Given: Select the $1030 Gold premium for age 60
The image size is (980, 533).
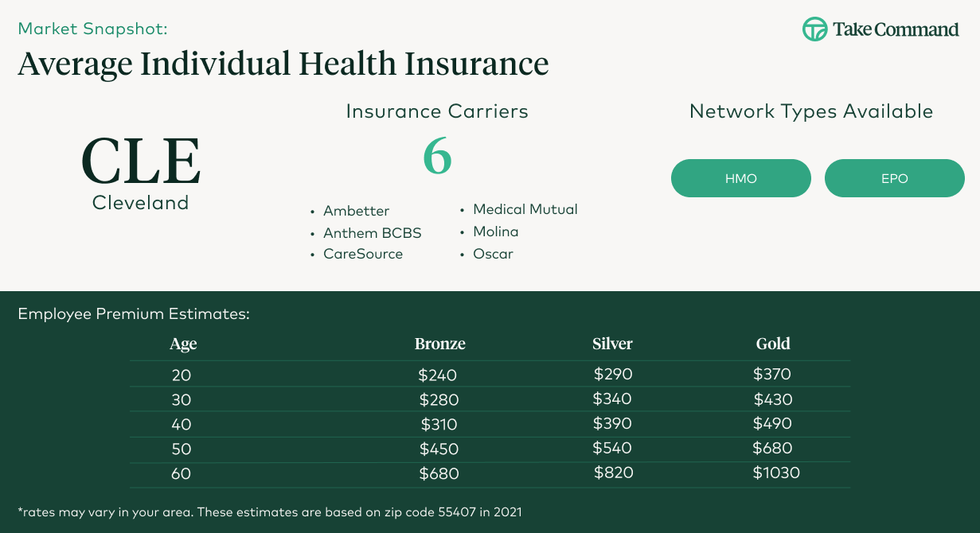Looking at the screenshot, I should tap(775, 473).
